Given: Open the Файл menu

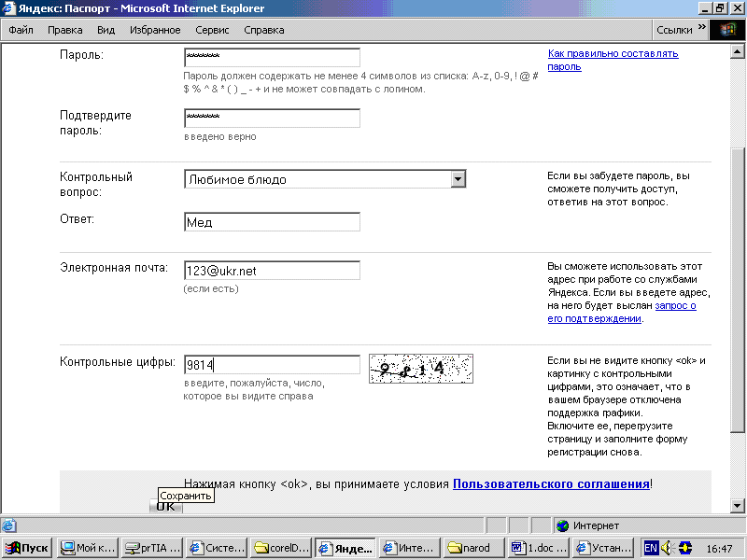Looking at the screenshot, I should [21, 30].
